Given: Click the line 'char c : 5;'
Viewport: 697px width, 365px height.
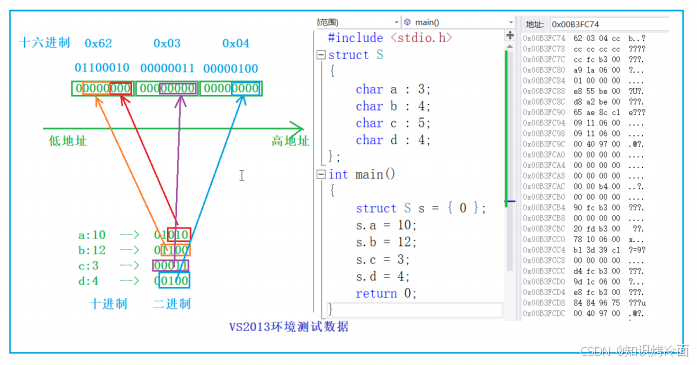Looking at the screenshot, I should point(393,123).
